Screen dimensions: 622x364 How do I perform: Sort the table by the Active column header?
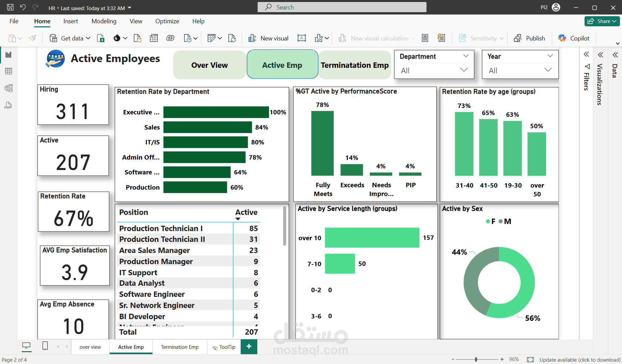[246, 212]
